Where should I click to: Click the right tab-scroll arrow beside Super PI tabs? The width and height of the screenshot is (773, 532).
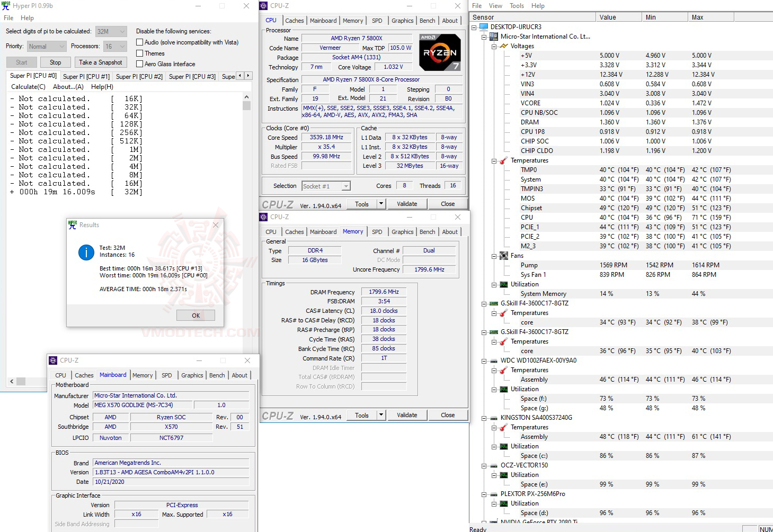point(248,76)
